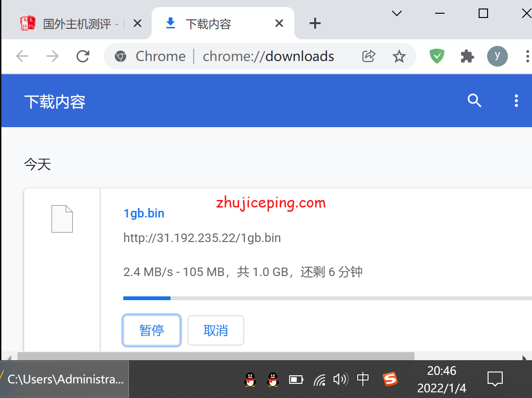
Task: Toggle the 中 input method indicator
Action: tap(362, 379)
